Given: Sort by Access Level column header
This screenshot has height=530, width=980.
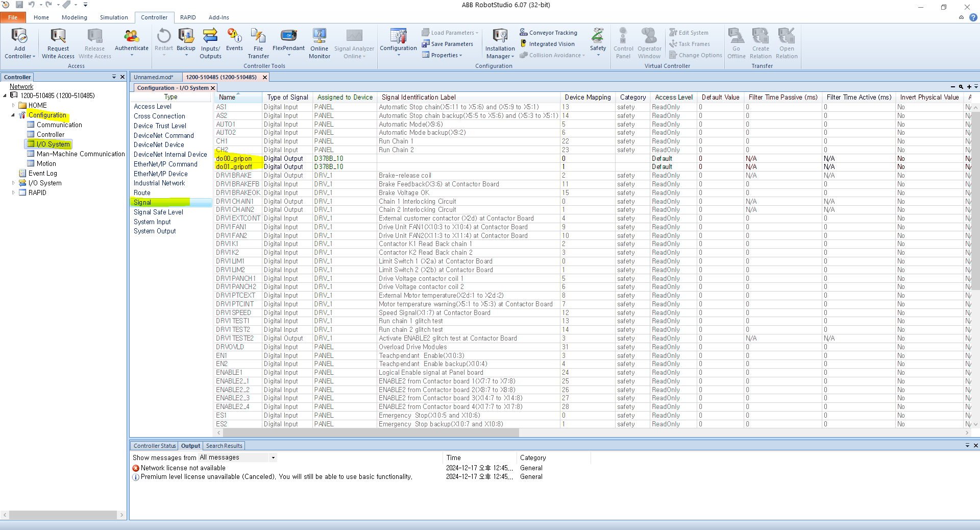Looking at the screenshot, I should pyautogui.click(x=674, y=97).
